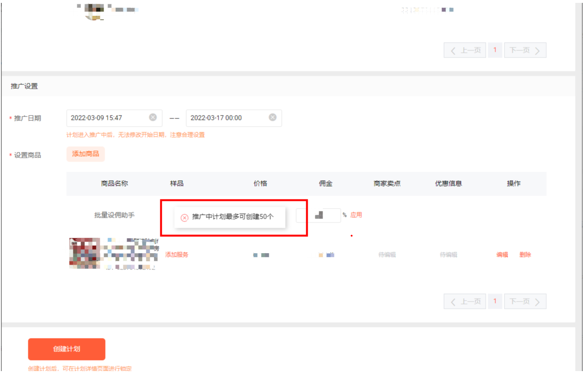Click 下一页 in pagination above 推广设置
Viewport: 588px width, 373px height.
pos(525,50)
